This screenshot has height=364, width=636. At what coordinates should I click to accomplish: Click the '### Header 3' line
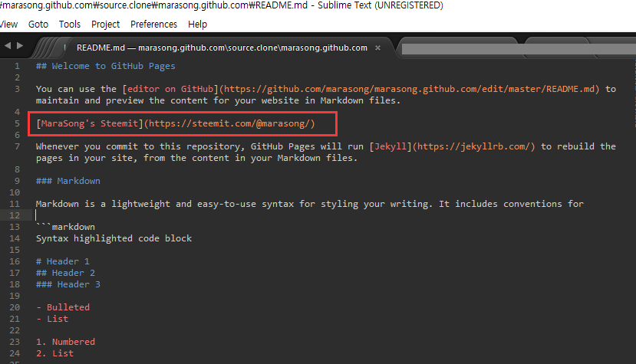(68, 284)
